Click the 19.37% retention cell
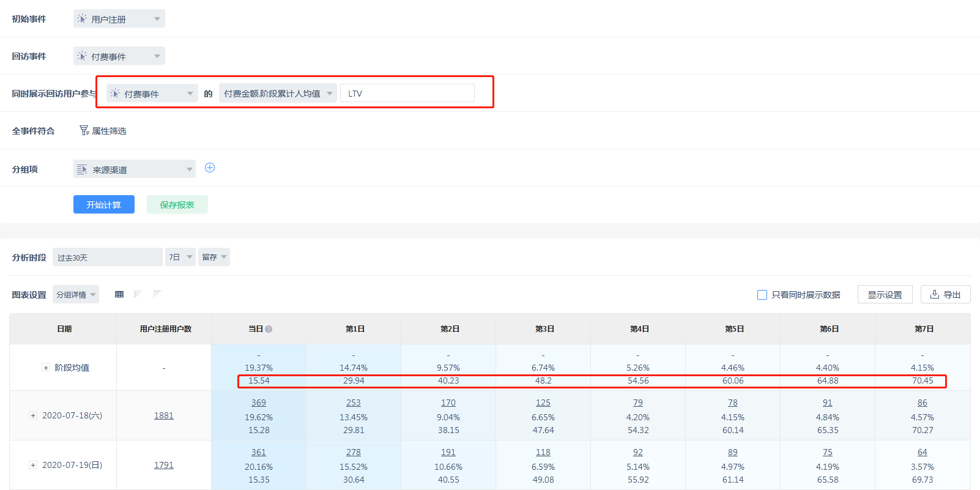Viewport: 980px width, 490px height. click(259, 368)
